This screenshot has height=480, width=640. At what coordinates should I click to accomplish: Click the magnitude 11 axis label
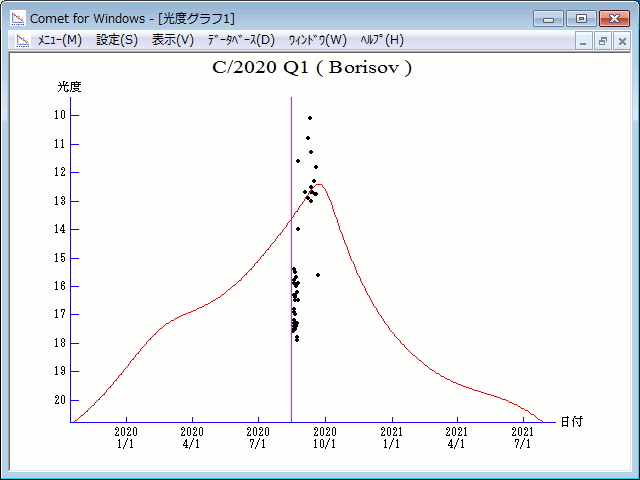pyautogui.click(x=60, y=144)
